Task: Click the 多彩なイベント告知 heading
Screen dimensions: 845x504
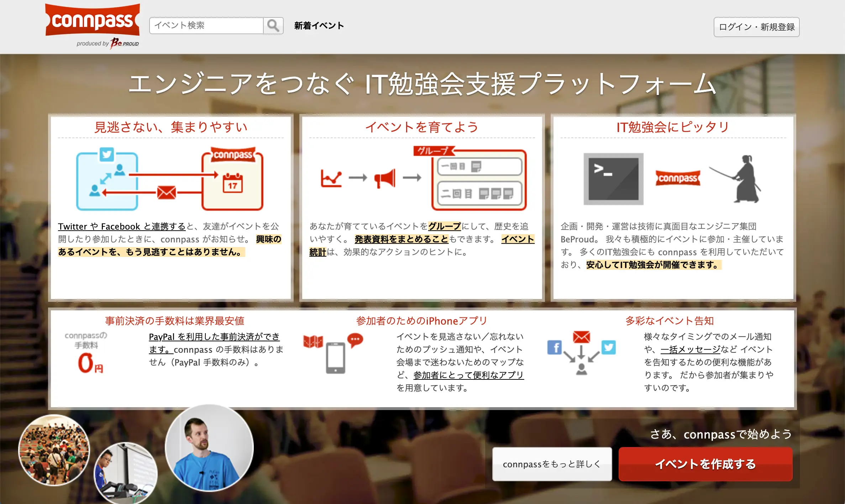Action: pyautogui.click(x=670, y=321)
